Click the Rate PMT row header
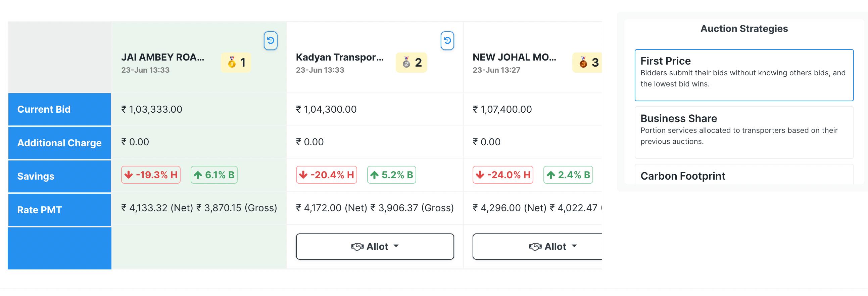 tap(60, 210)
